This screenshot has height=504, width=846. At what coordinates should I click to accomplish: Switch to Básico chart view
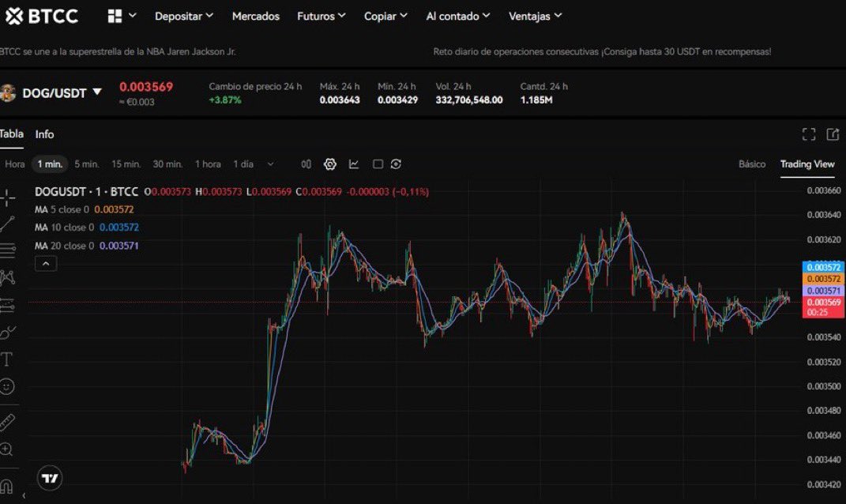click(x=751, y=164)
